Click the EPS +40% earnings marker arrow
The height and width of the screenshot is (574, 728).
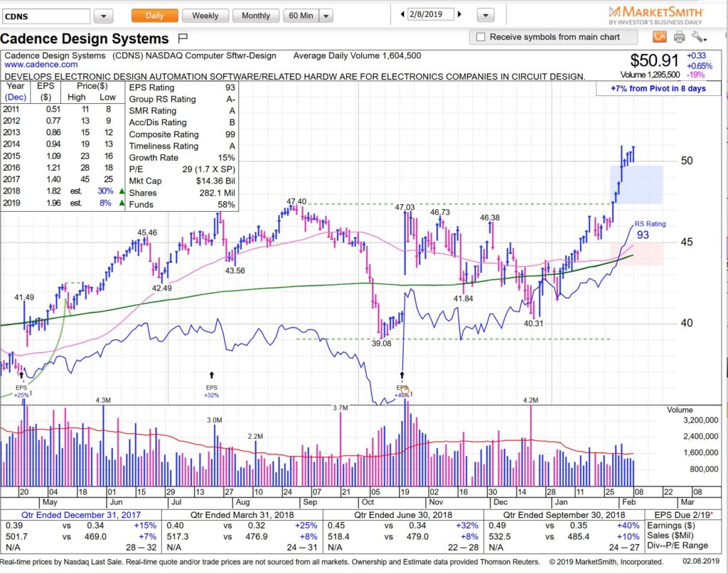(402, 376)
